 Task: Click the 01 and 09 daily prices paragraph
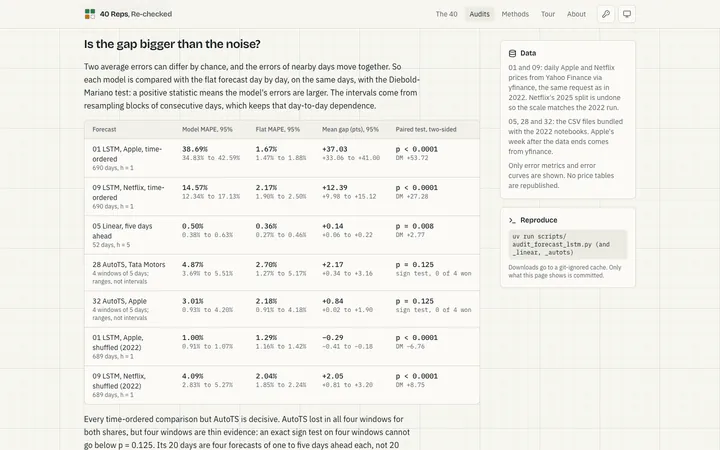[564, 88]
